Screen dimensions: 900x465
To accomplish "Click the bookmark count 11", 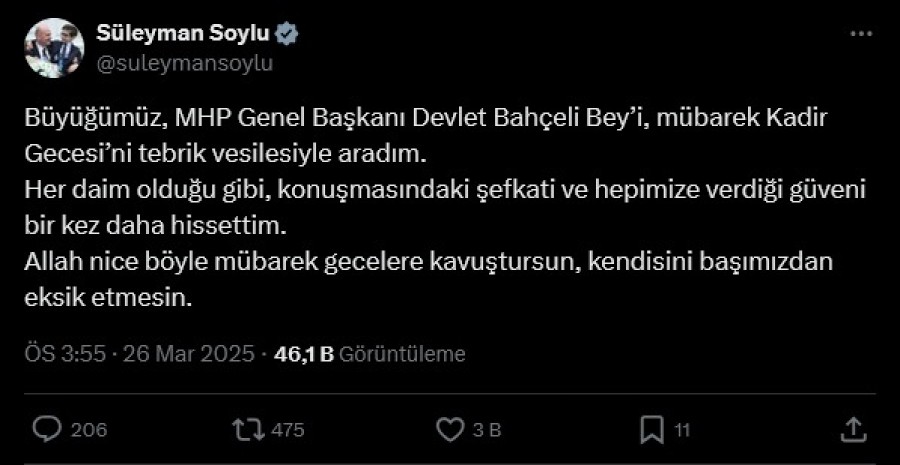I will tap(682, 430).
